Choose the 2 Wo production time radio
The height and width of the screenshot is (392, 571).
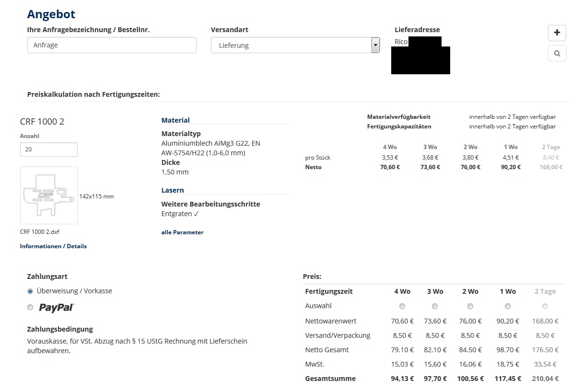click(x=470, y=306)
